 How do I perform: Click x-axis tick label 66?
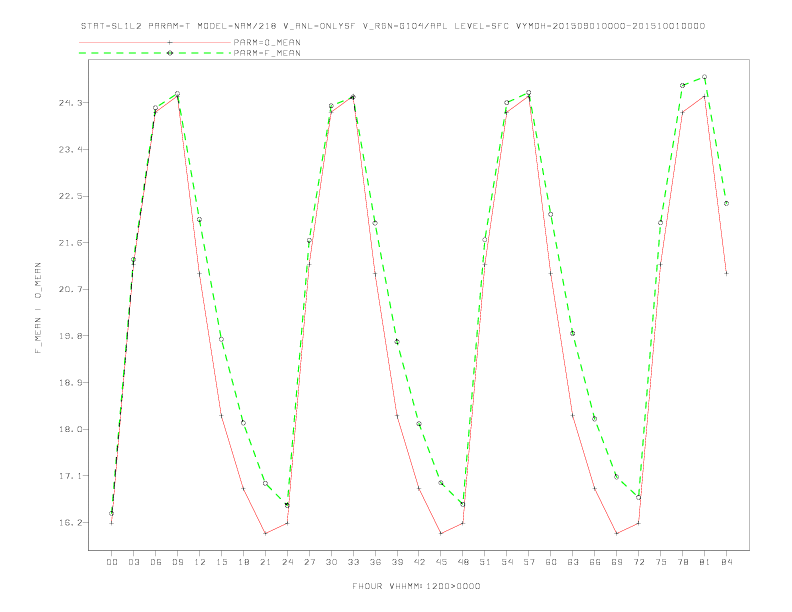click(595, 562)
